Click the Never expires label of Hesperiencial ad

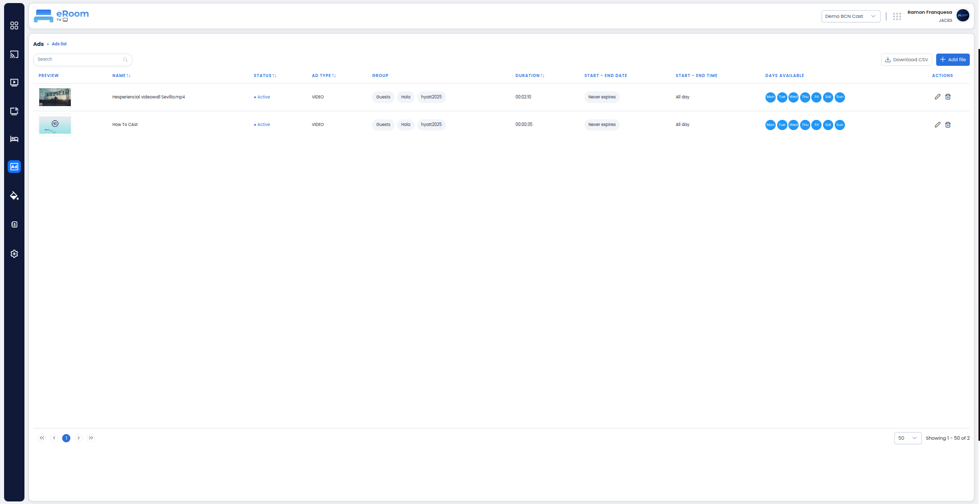(602, 97)
